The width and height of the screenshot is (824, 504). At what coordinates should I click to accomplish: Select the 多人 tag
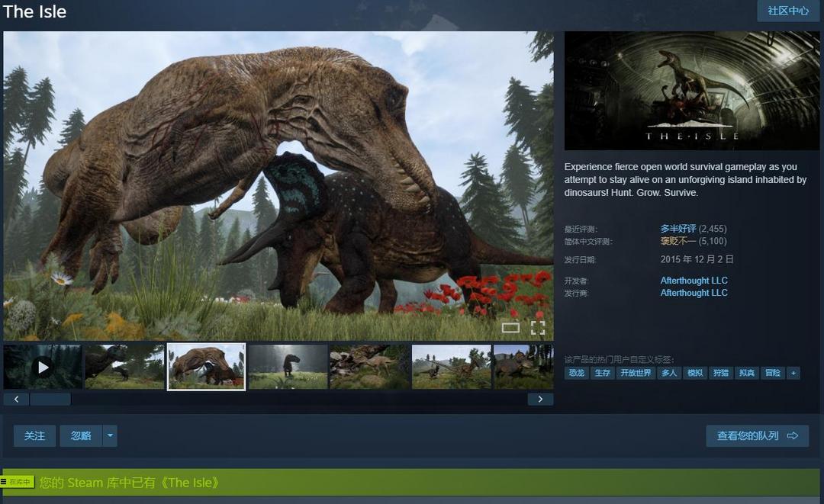click(668, 373)
